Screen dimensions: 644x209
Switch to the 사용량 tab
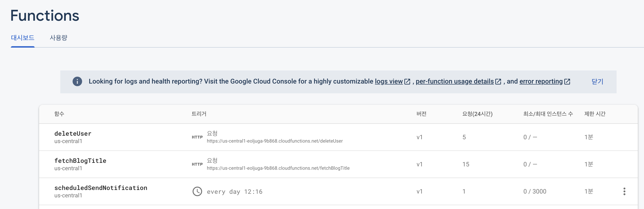coord(58,38)
